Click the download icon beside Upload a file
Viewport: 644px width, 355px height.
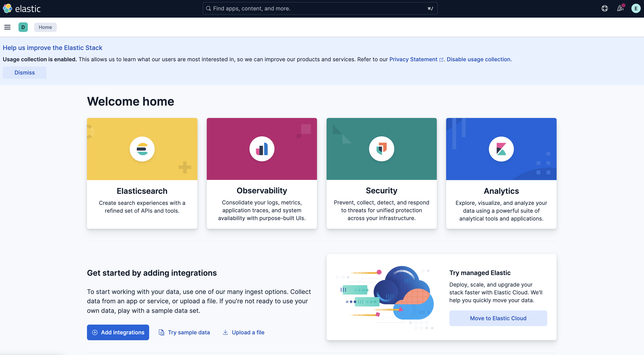point(225,332)
